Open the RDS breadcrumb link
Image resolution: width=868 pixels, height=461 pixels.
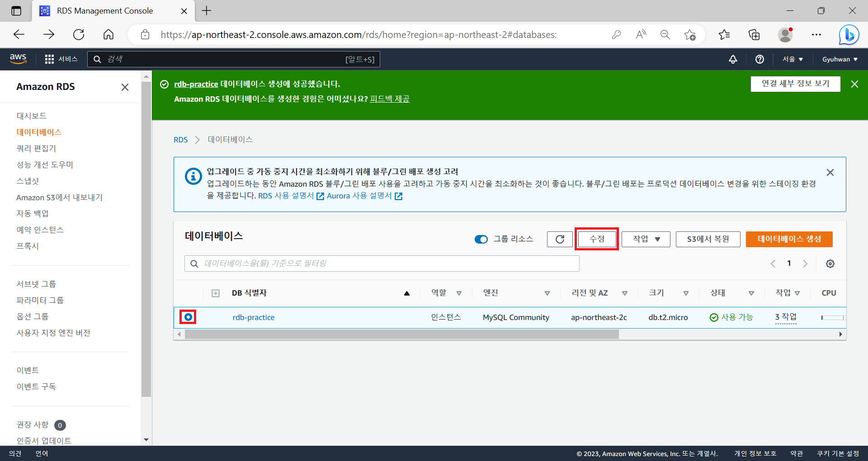click(181, 140)
